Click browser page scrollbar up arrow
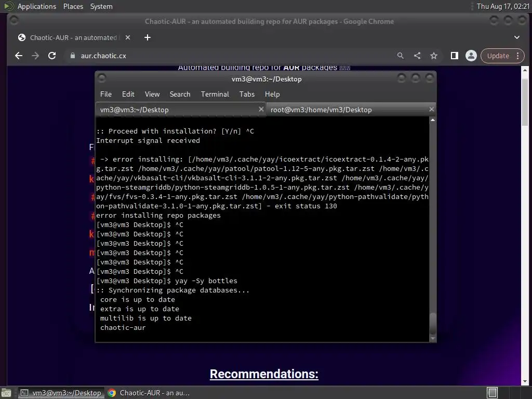The height and width of the screenshot is (399, 532). click(525, 70)
